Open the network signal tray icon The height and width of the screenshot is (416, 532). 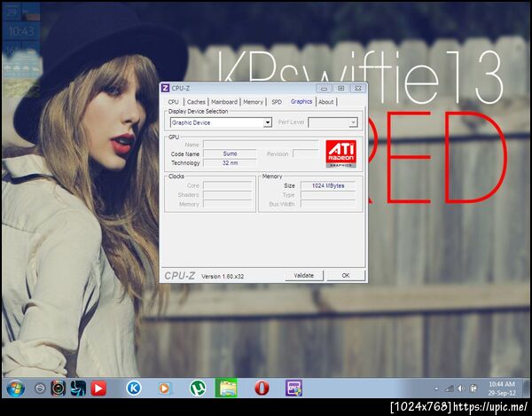point(450,389)
